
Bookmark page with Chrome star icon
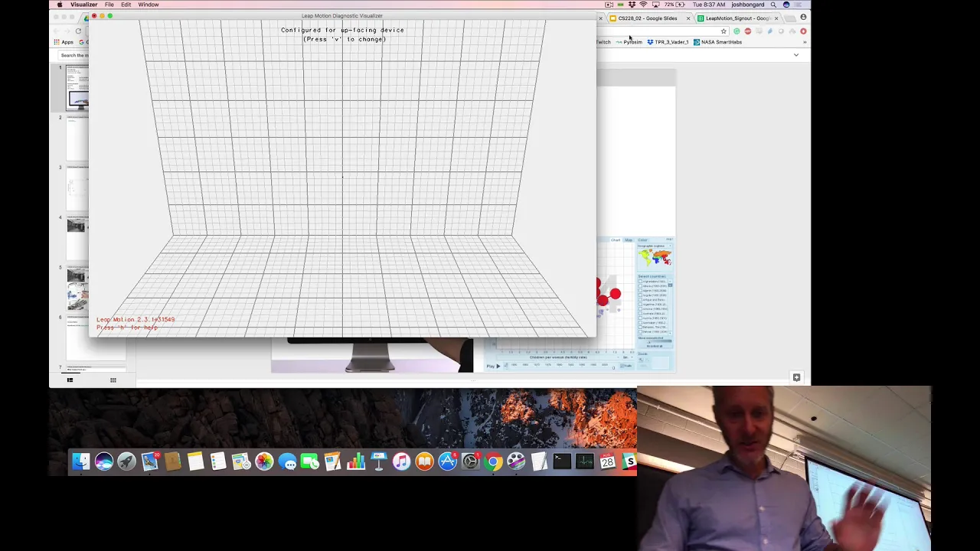click(x=724, y=31)
